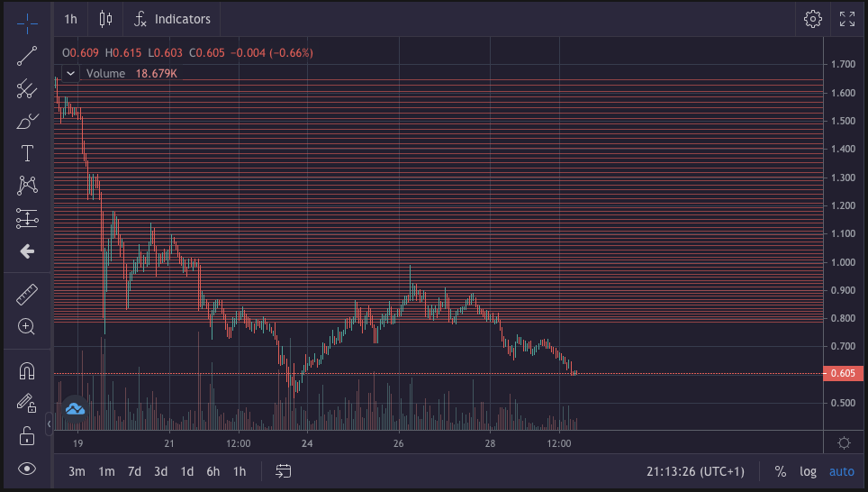The width and height of the screenshot is (868, 492).
Task: Click the open value O0.609
Action: [x=80, y=53]
